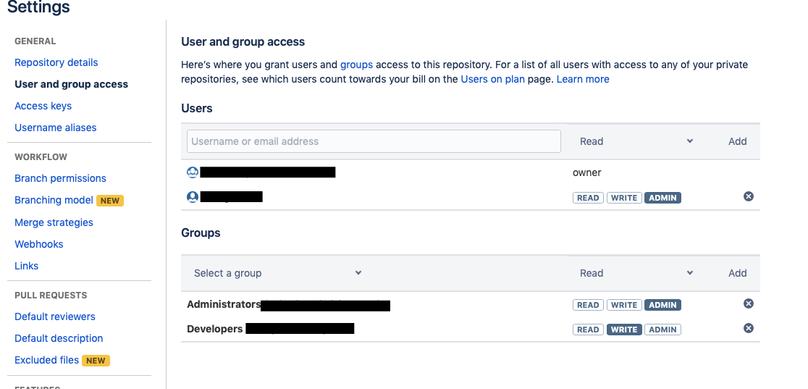
Task: Click the second user's avatar icon
Action: [x=192, y=197]
